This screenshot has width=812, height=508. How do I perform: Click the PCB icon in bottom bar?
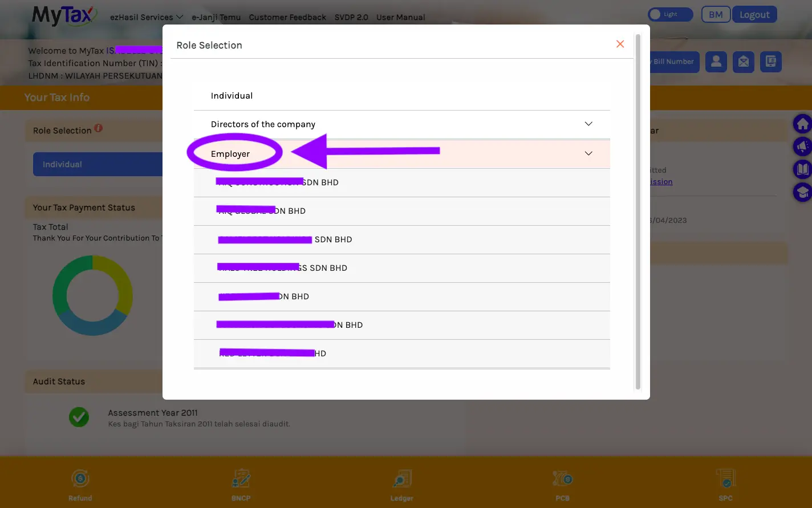(563, 485)
